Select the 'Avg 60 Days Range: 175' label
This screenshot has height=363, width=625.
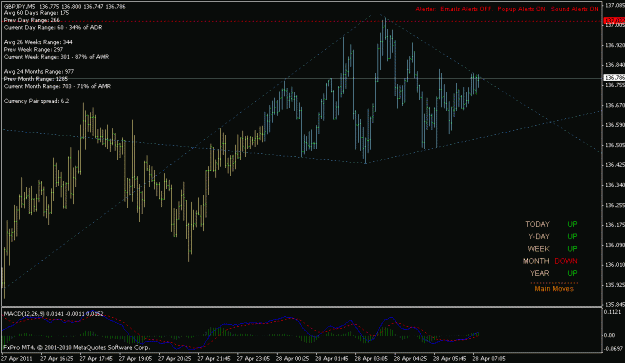[36, 13]
